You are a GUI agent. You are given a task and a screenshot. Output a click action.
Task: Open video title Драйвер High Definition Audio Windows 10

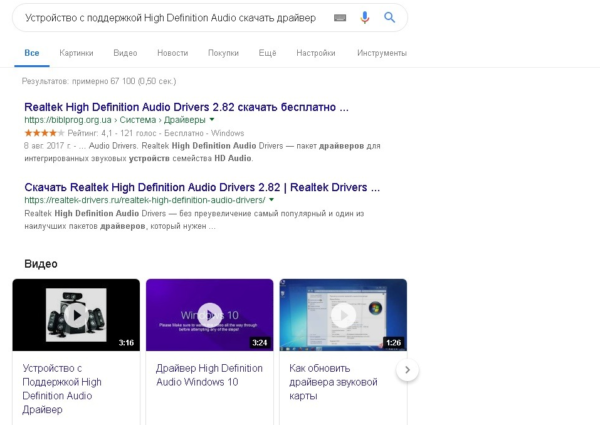pos(209,375)
